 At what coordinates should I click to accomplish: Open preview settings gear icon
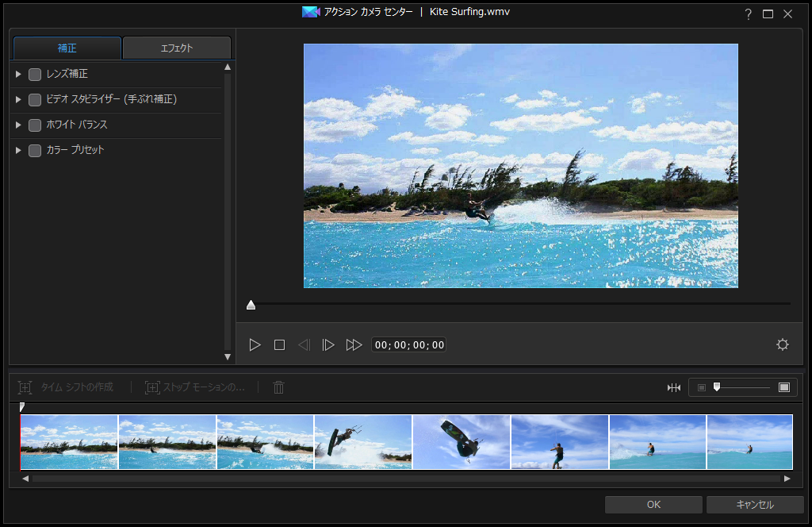pyautogui.click(x=783, y=344)
